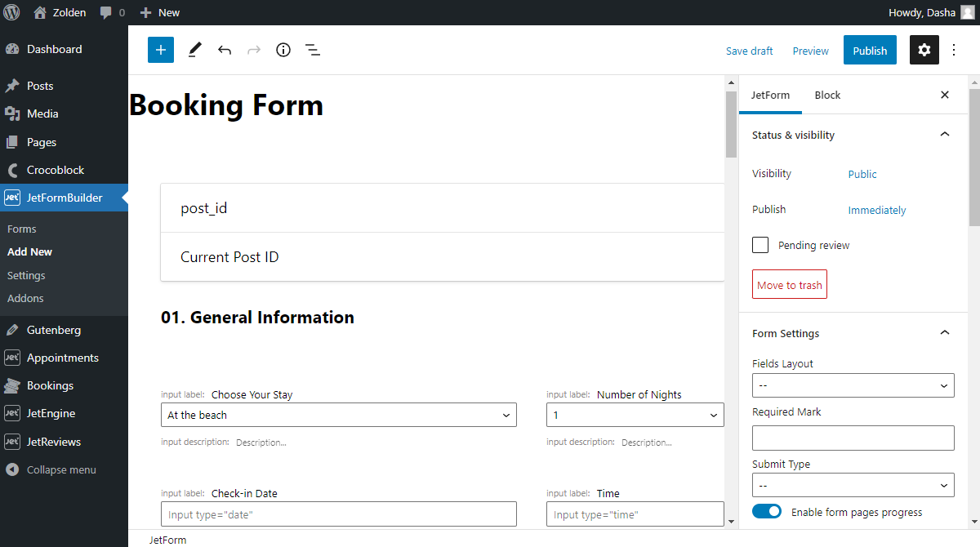Viewport: 980px width, 547px height.
Task: Open the block inserter
Action: [160, 50]
